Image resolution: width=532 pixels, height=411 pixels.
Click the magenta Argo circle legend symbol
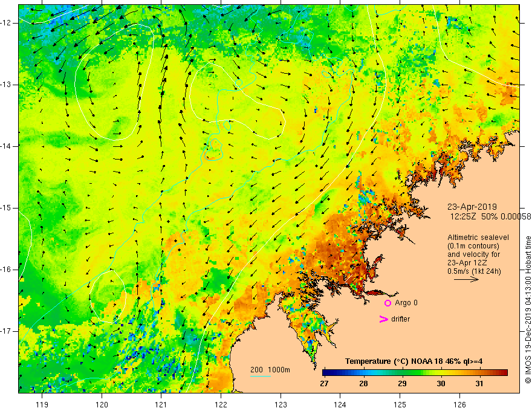[x=388, y=303]
